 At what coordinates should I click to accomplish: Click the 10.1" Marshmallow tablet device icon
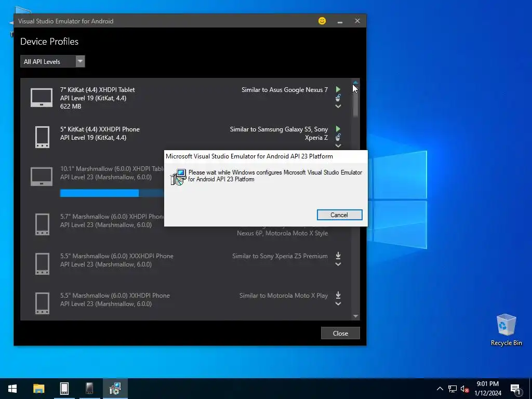42,177
